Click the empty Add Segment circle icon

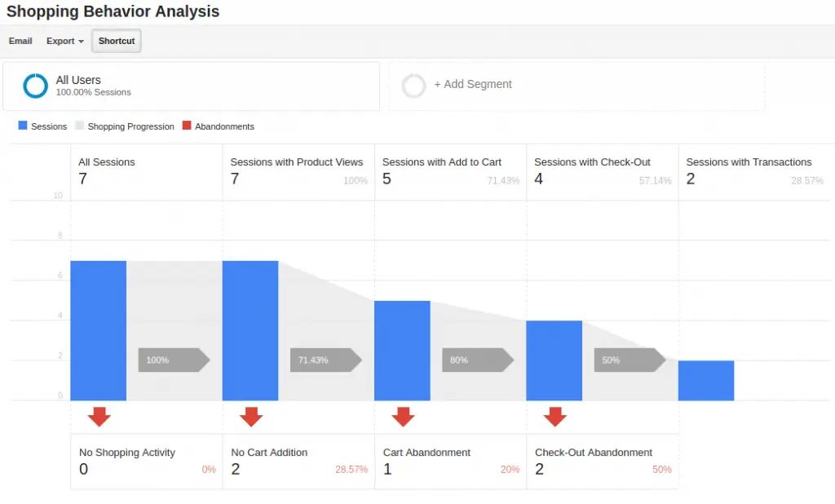click(x=413, y=86)
